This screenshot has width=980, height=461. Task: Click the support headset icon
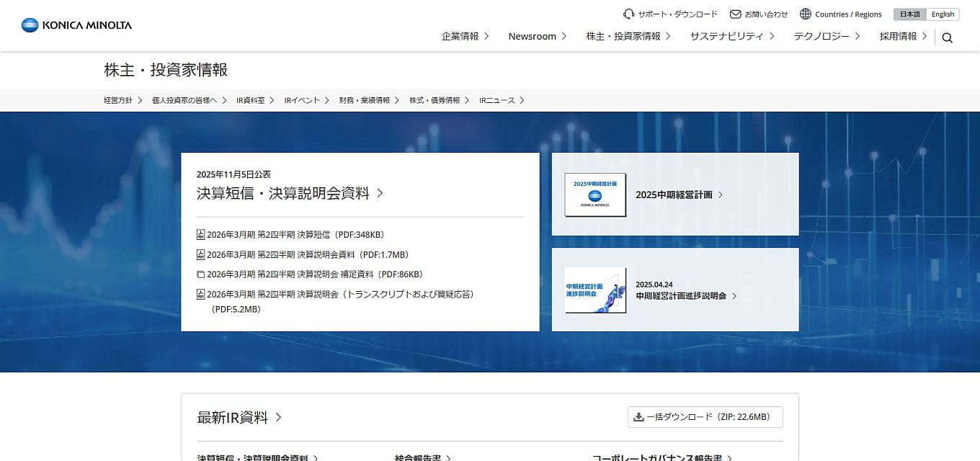tap(628, 14)
